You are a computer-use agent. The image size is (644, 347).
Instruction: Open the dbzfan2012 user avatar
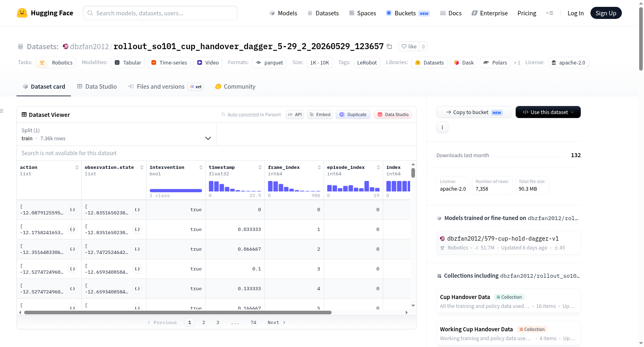click(x=66, y=46)
